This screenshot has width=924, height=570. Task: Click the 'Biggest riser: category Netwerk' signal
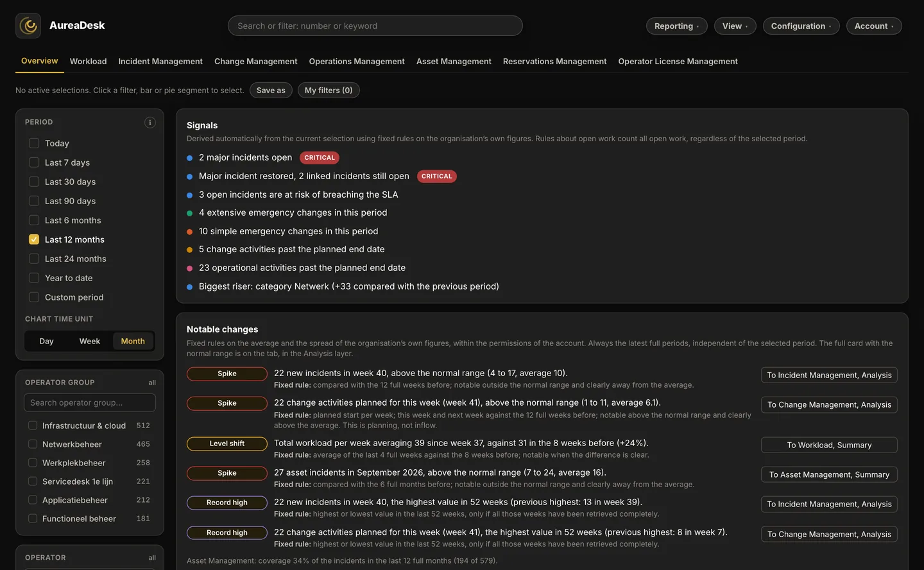pos(349,286)
